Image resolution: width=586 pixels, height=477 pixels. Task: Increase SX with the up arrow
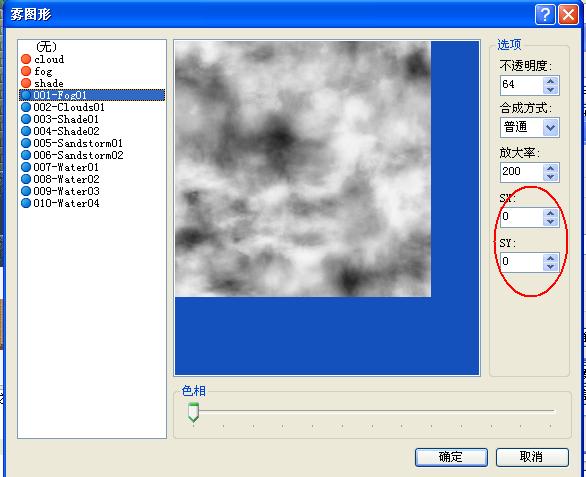pos(550,213)
